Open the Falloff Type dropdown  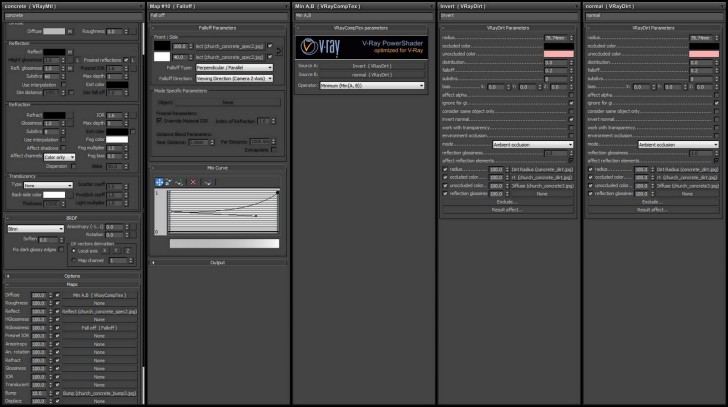pos(234,68)
